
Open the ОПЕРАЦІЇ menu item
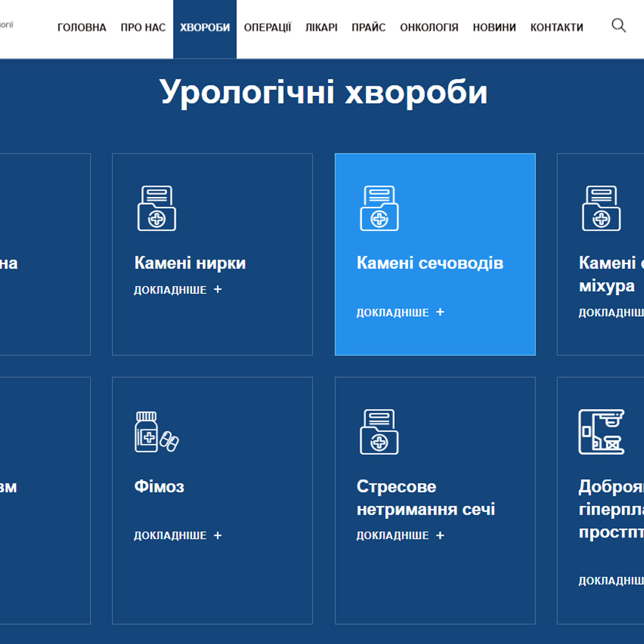tap(267, 27)
